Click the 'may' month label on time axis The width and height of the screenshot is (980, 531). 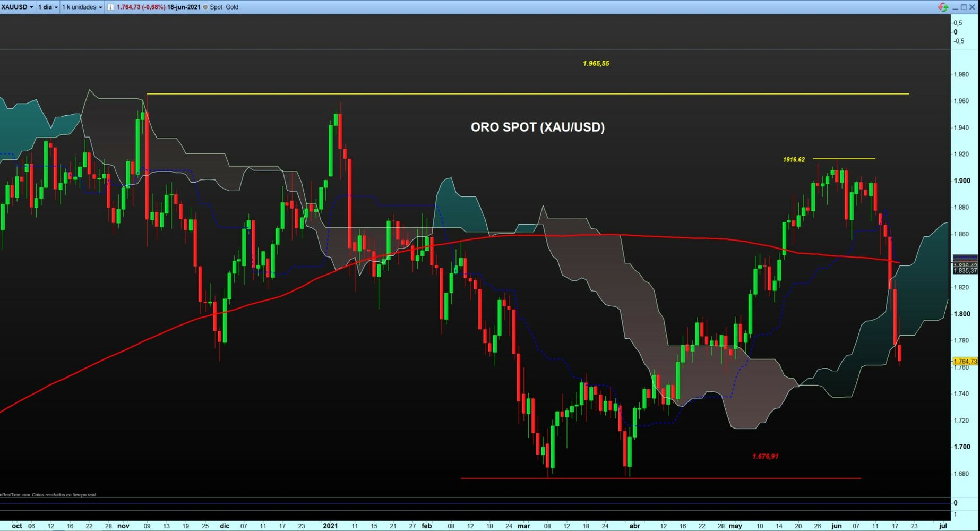[x=735, y=526]
